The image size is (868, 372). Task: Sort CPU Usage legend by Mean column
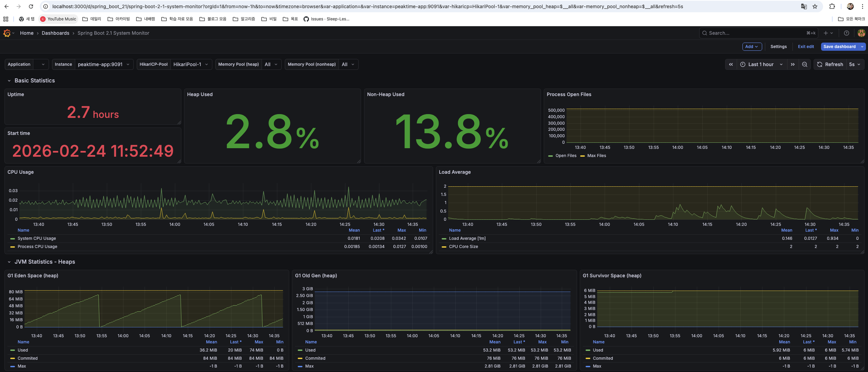354,230
